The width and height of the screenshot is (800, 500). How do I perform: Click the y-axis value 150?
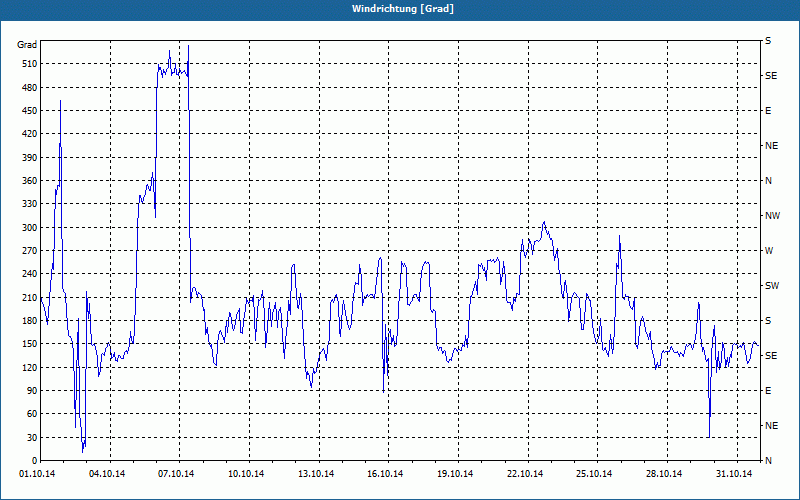coord(30,344)
